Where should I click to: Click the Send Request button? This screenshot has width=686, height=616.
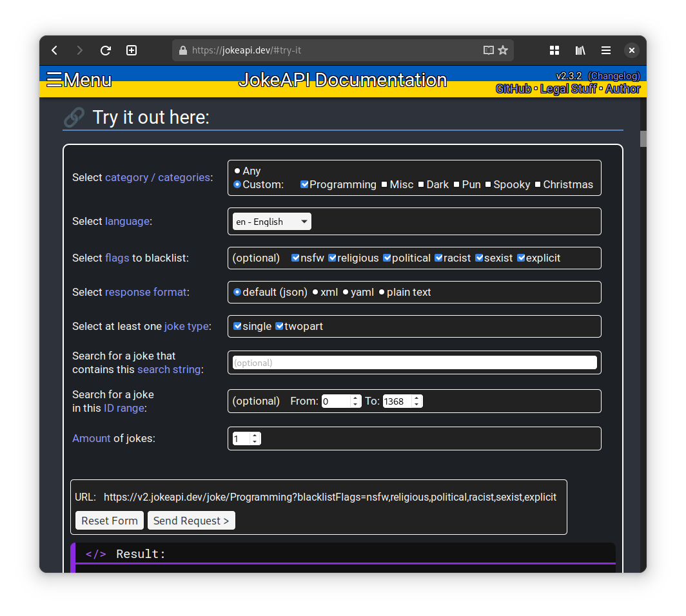(191, 520)
